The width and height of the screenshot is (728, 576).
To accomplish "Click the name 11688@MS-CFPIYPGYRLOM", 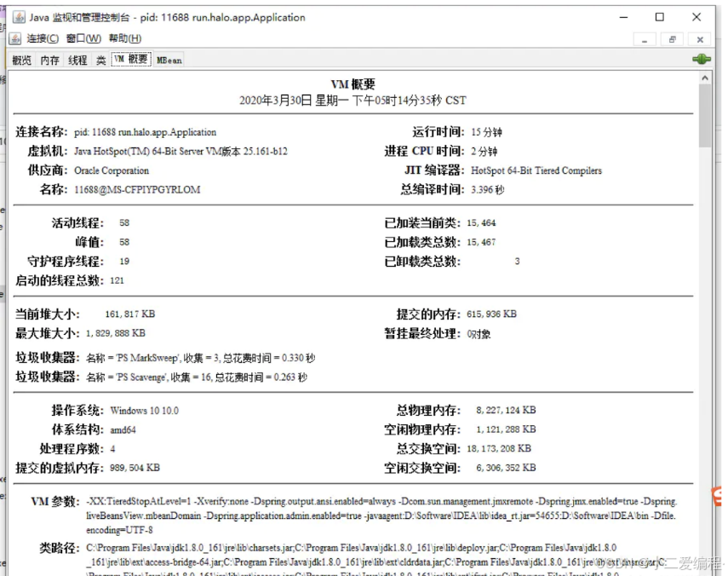I will click(x=137, y=189).
